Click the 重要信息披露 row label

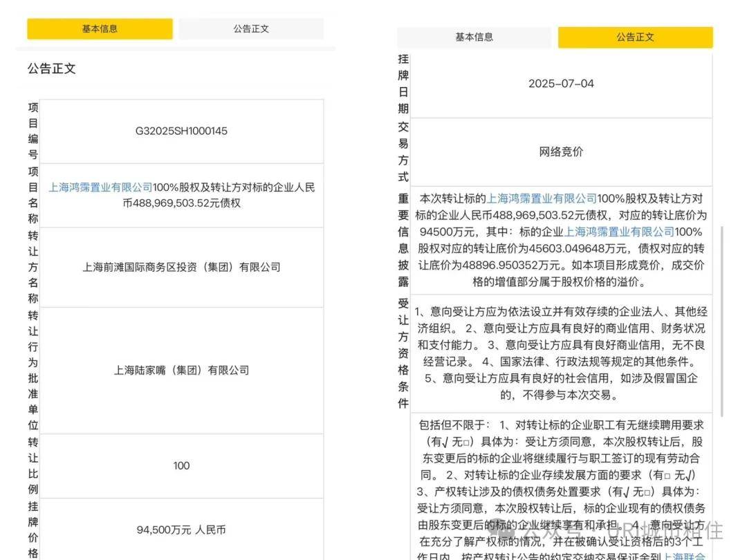(403, 240)
